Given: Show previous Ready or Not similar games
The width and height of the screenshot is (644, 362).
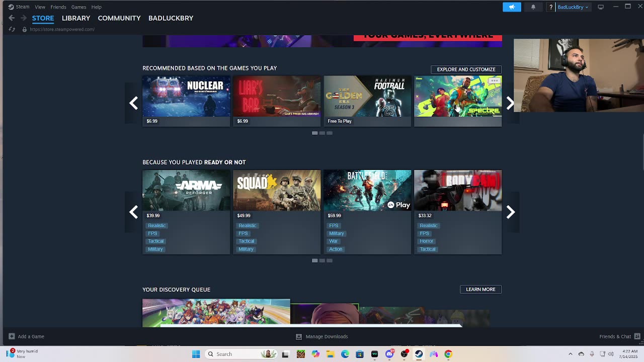Looking at the screenshot, I should [x=133, y=212].
